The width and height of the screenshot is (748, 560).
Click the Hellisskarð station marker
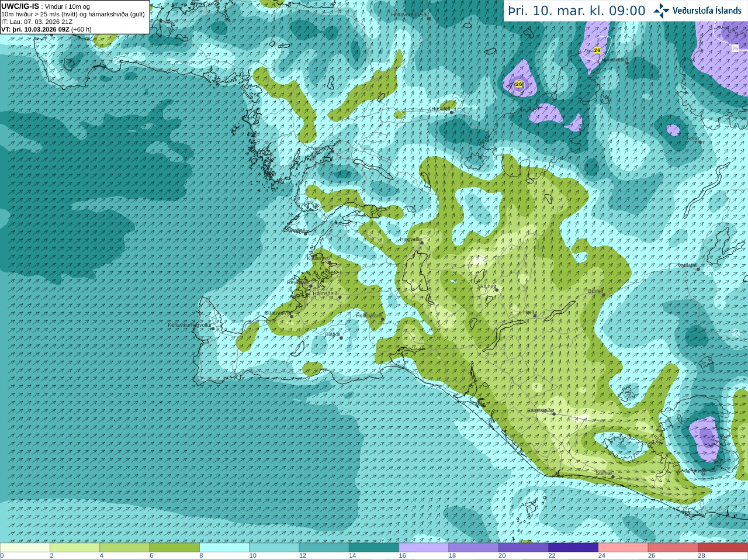point(382,319)
